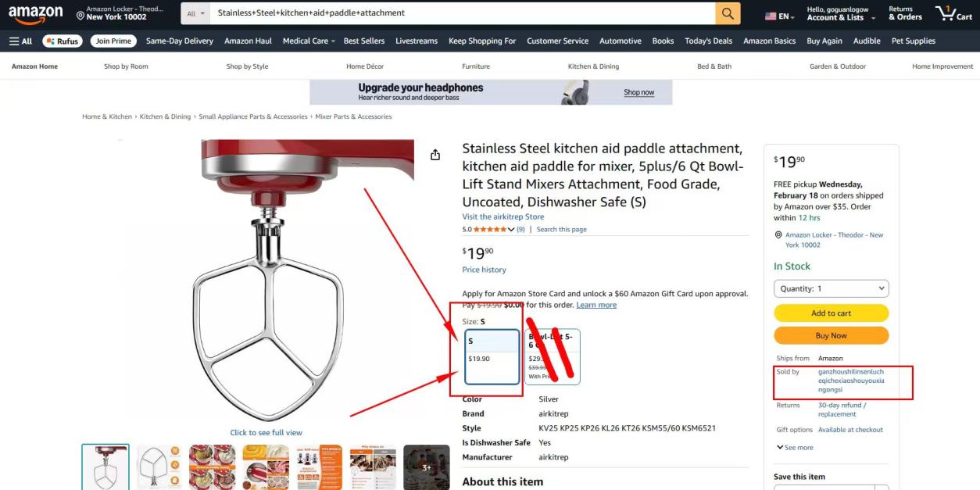
Task: Click the star rating dropdown chevron
Action: (x=511, y=230)
